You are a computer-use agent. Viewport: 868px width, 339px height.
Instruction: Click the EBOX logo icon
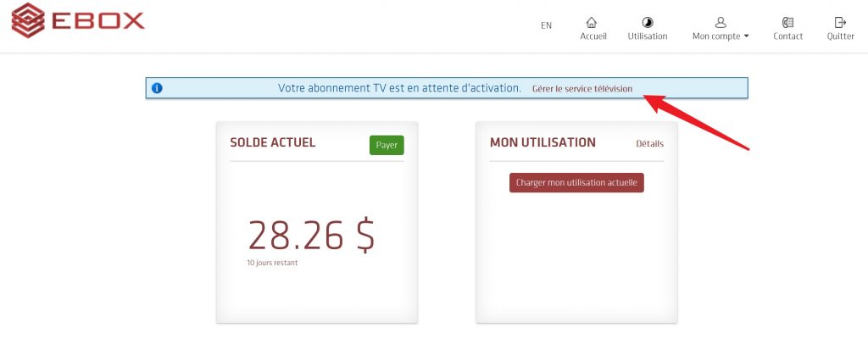[x=28, y=20]
